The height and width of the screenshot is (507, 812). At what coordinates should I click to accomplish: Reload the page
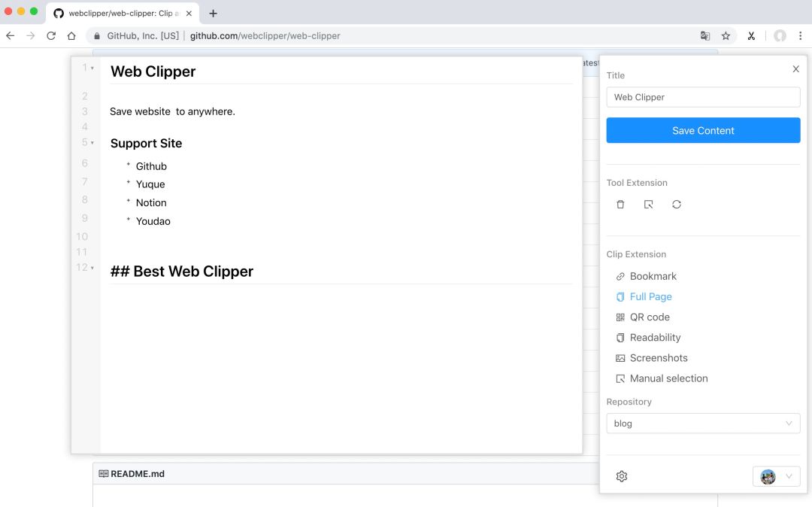point(51,36)
